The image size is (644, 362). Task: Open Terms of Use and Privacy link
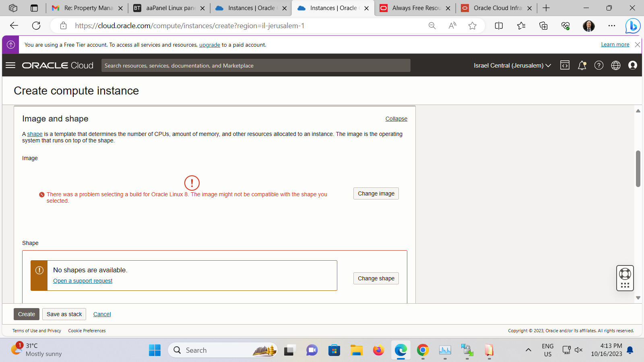(x=37, y=331)
